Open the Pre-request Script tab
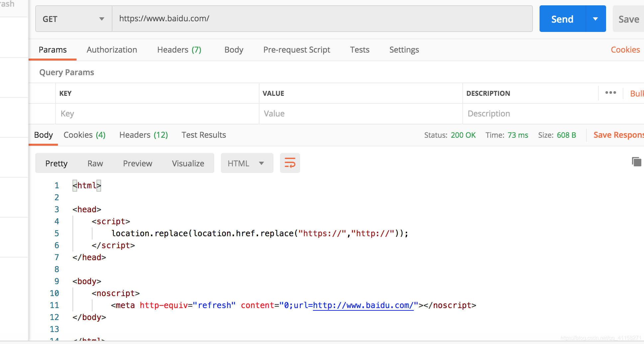Screen dimensions: 644x344 [297, 50]
